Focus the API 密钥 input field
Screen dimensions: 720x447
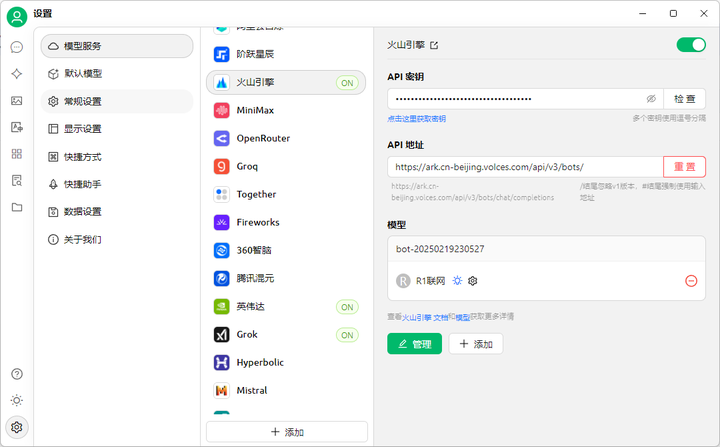pos(525,99)
